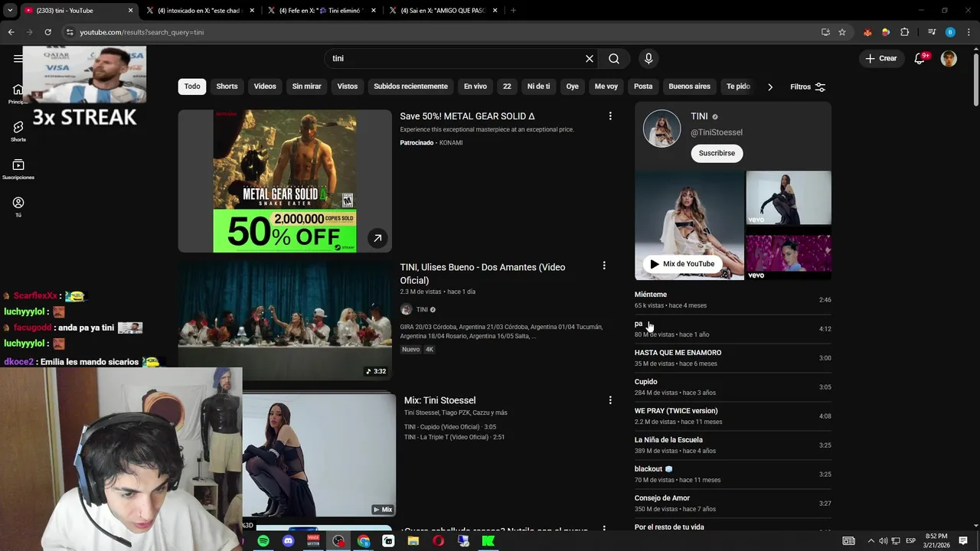This screenshot has width=980, height=551.
Task: Click the browser address bar URL
Action: 142,32
